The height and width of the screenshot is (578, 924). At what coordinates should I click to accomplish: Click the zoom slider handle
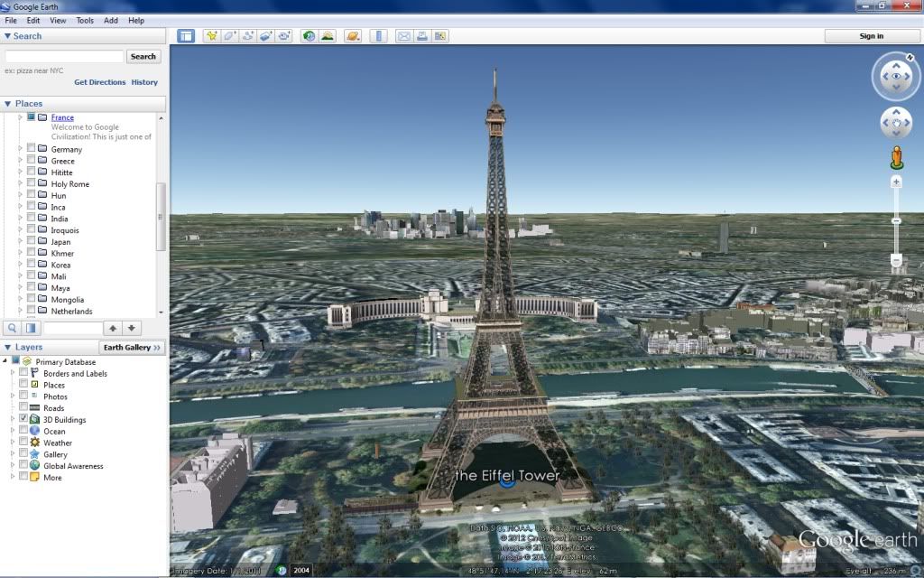click(896, 220)
